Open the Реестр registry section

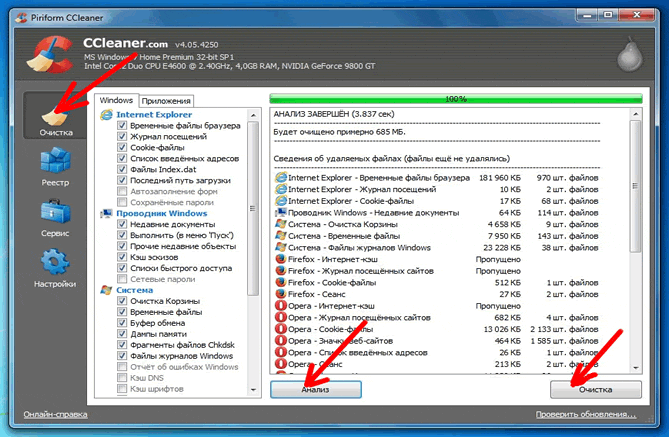(55, 166)
